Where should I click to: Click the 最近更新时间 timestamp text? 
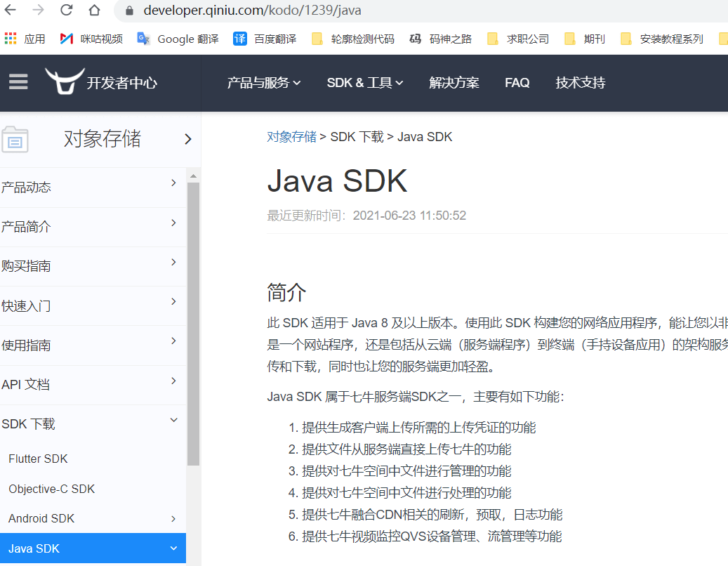(x=366, y=216)
